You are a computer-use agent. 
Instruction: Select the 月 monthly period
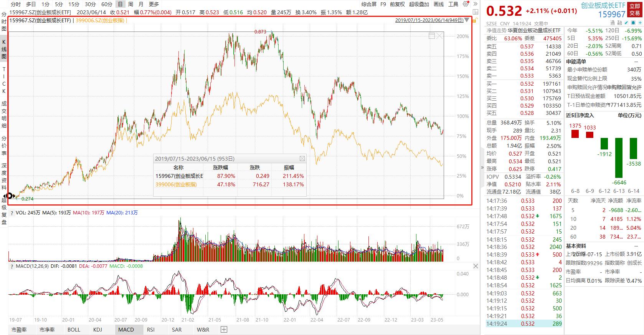[x=141, y=4]
